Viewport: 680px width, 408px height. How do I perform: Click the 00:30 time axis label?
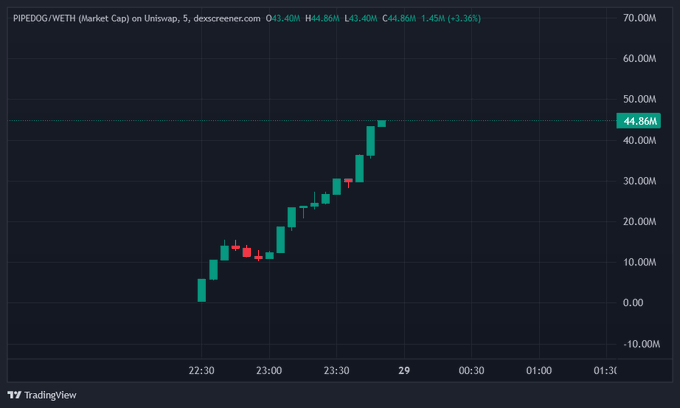[471, 371]
